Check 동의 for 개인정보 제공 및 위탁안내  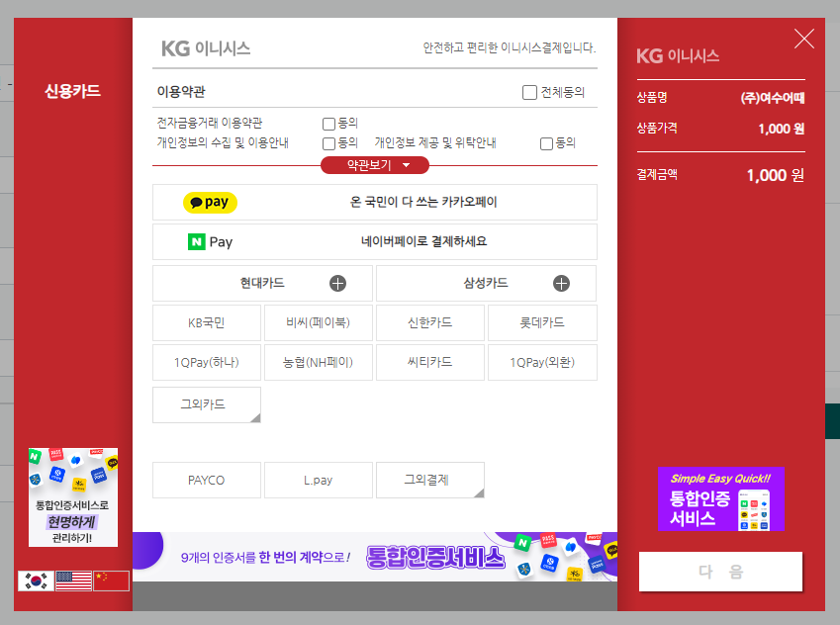[x=546, y=143]
